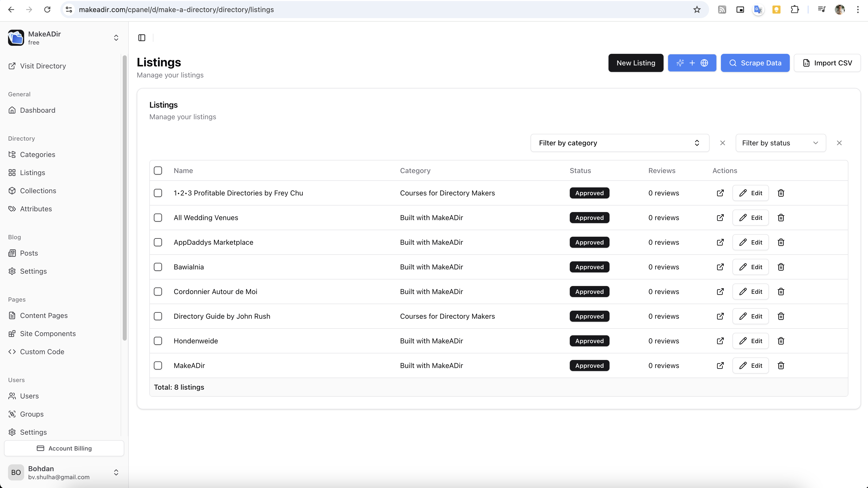868x488 pixels.
Task: Expand the Filter by status dropdown
Action: tap(780, 143)
